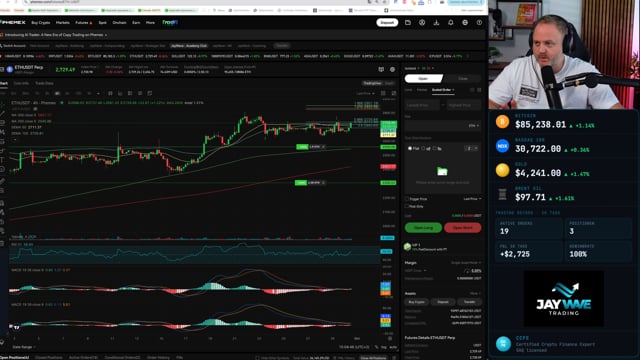Image resolution: width=640 pixels, height=360 pixels.
Task: Open the wallet icon in top bar
Action: [x=408, y=22]
